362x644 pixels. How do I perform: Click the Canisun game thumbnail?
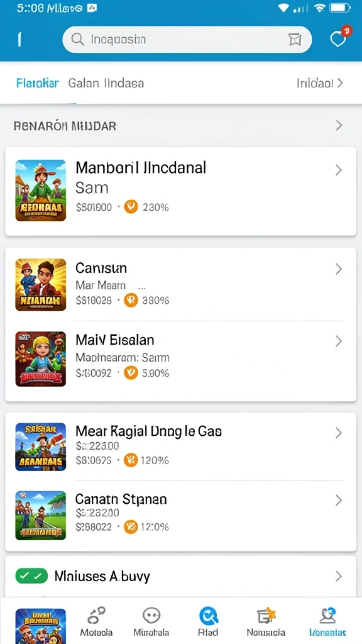click(x=41, y=285)
